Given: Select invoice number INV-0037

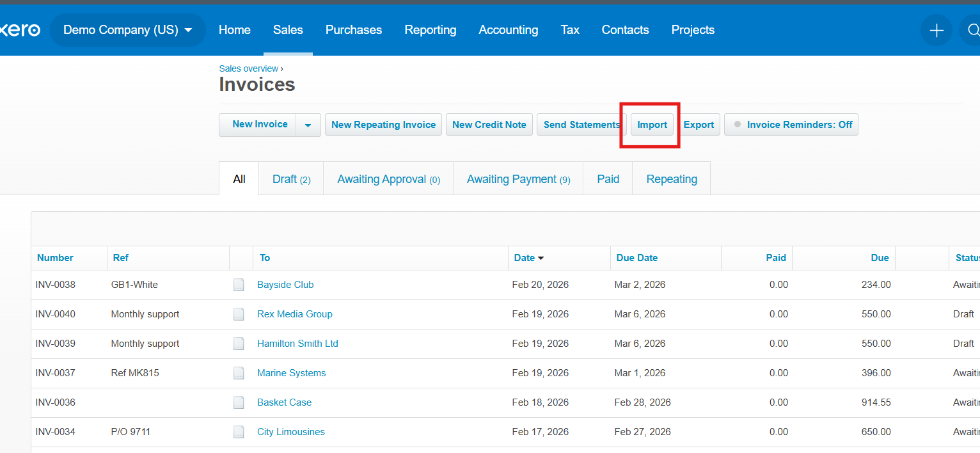Looking at the screenshot, I should click(56, 373).
